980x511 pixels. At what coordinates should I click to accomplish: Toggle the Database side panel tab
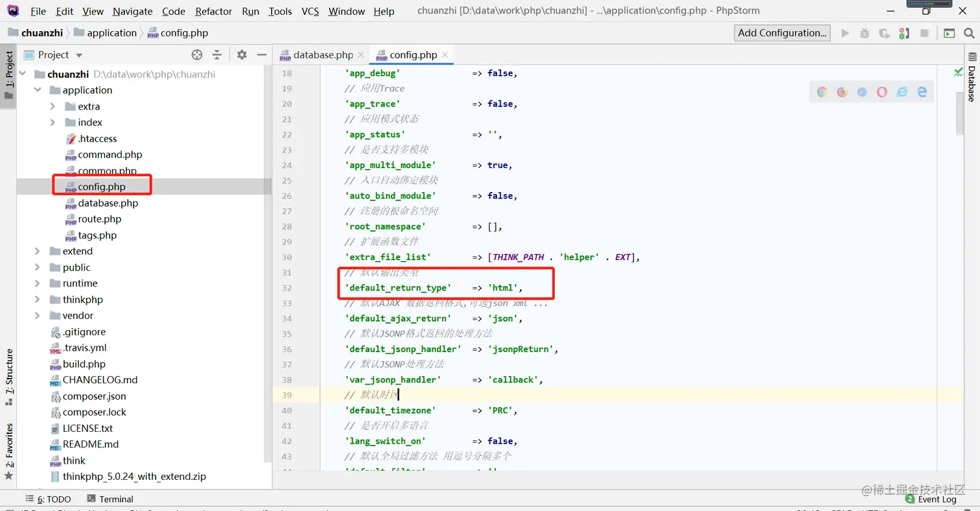click(x=972, y=77)
